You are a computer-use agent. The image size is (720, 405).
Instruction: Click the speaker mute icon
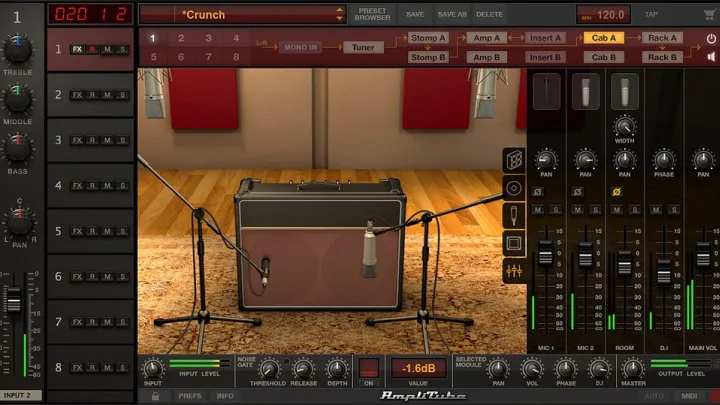(711, 58)
